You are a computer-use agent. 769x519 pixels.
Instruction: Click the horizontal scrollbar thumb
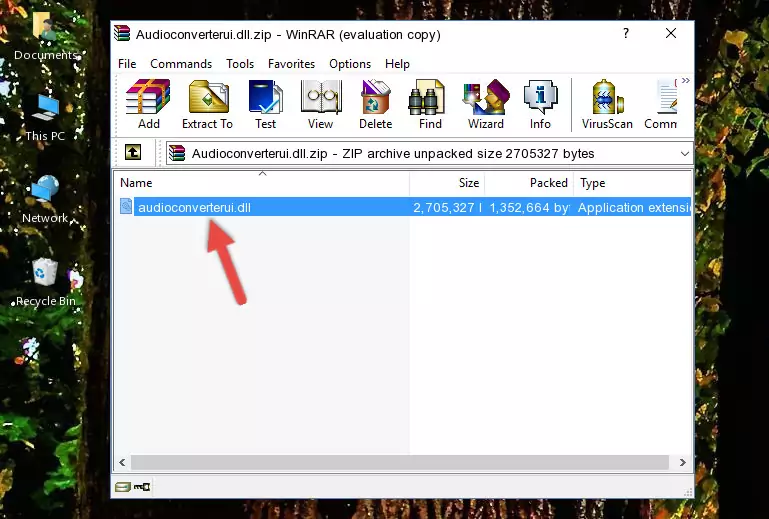pyautogui.click(x=400, y=462)
